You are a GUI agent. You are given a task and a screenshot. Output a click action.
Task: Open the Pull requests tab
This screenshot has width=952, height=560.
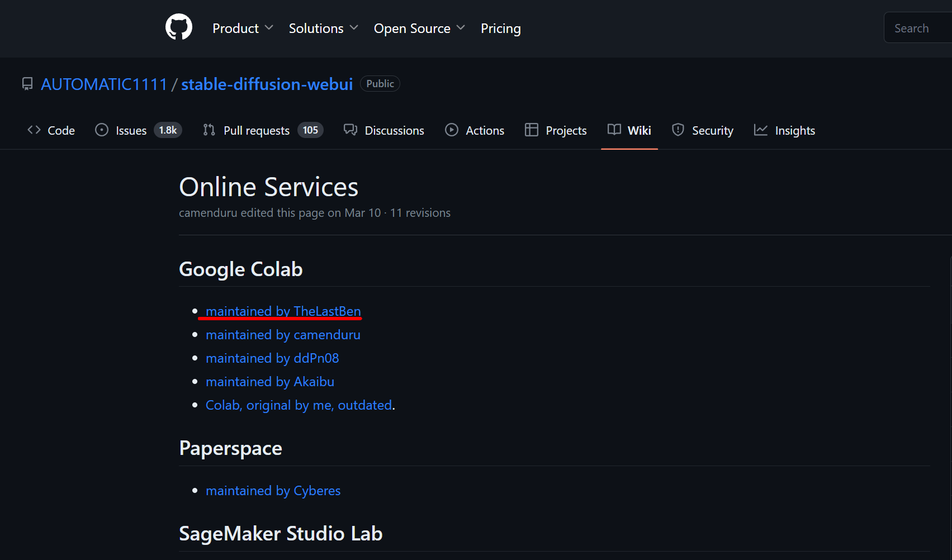coord(263,130)
